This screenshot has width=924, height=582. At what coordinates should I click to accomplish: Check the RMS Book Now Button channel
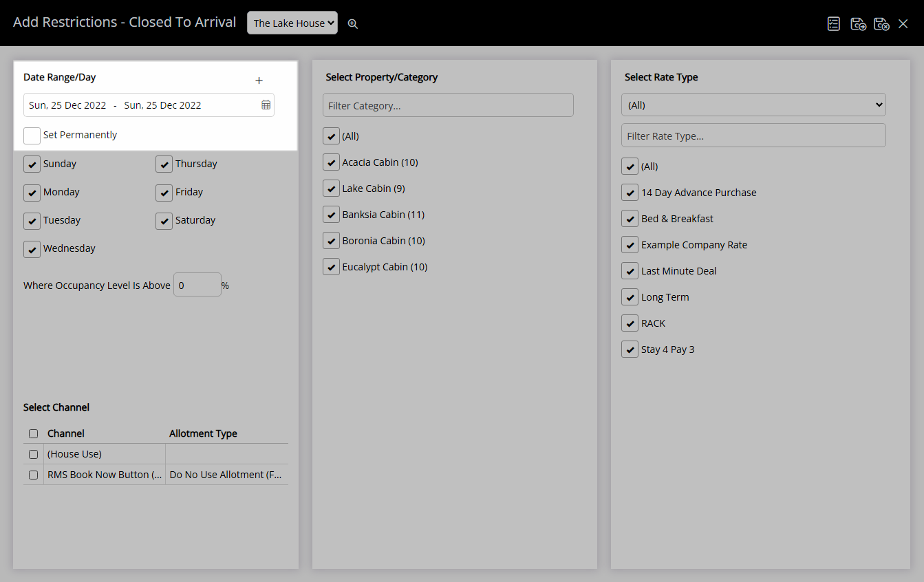(33, 475)
